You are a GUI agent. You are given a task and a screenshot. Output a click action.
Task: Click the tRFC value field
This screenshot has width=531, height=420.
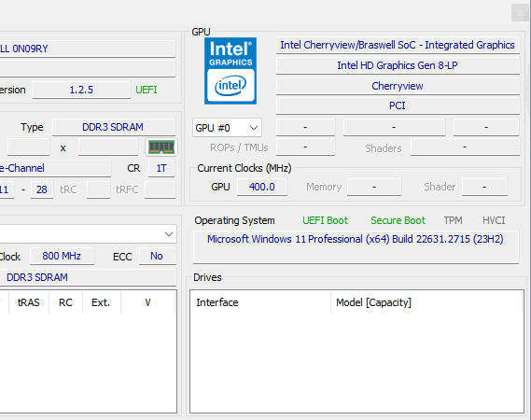(161, 189)
